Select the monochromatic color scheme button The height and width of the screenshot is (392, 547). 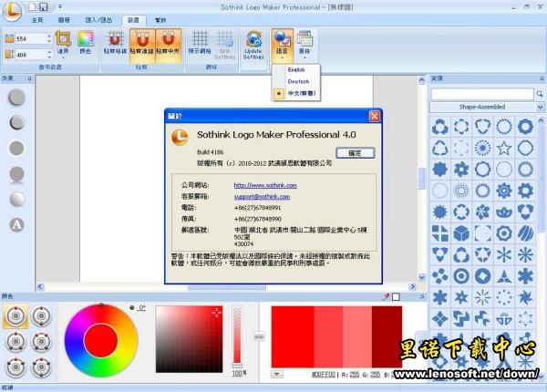click(15, 316)
